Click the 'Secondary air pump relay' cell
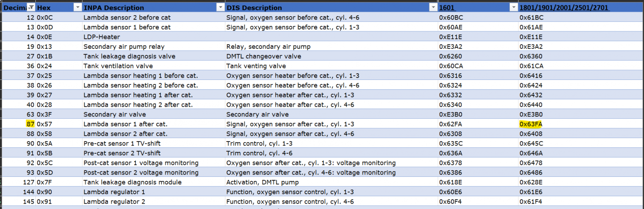This screenshot has width=644, height=209. click(124, 46)
